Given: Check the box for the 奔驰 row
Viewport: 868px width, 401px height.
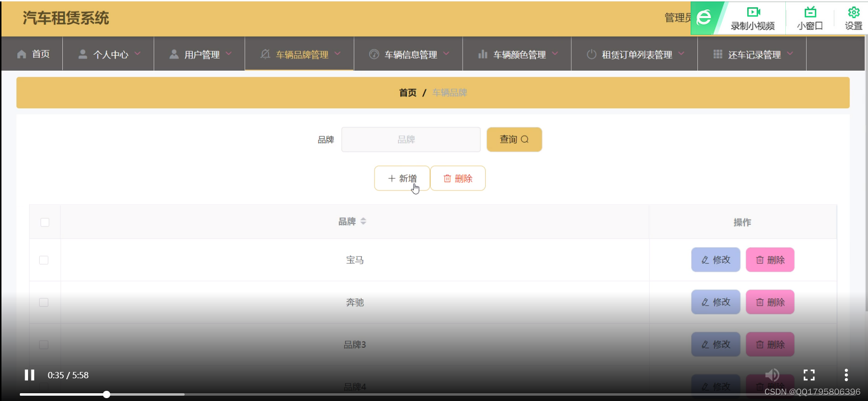Looking at the screenshot, I should pyautogui.click(x=43, y=302).
